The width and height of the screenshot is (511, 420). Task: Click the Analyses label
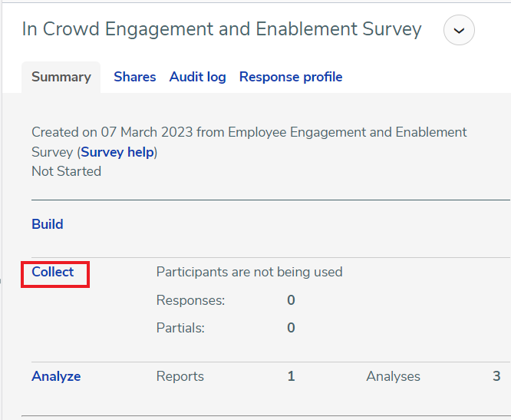coord(393,376)
